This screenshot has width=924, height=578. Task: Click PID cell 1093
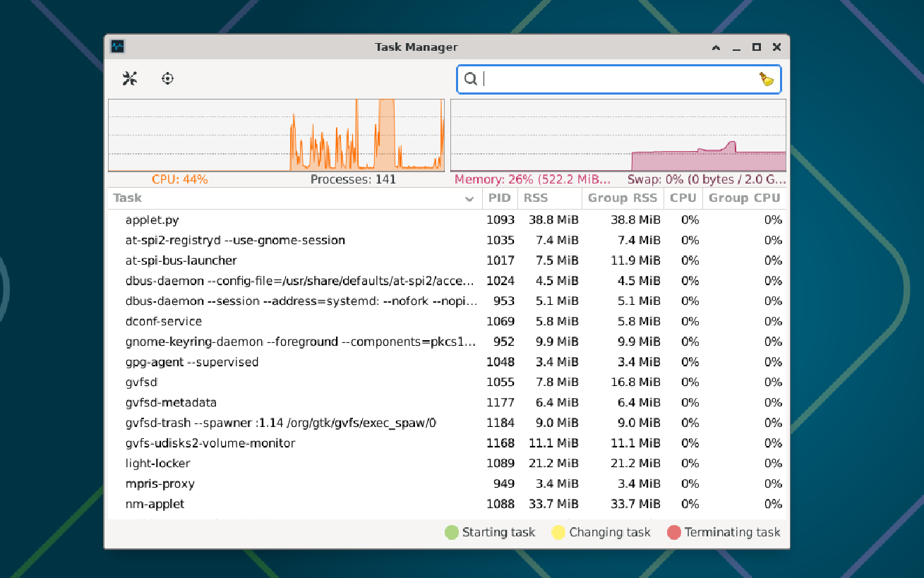pos(500,220)
